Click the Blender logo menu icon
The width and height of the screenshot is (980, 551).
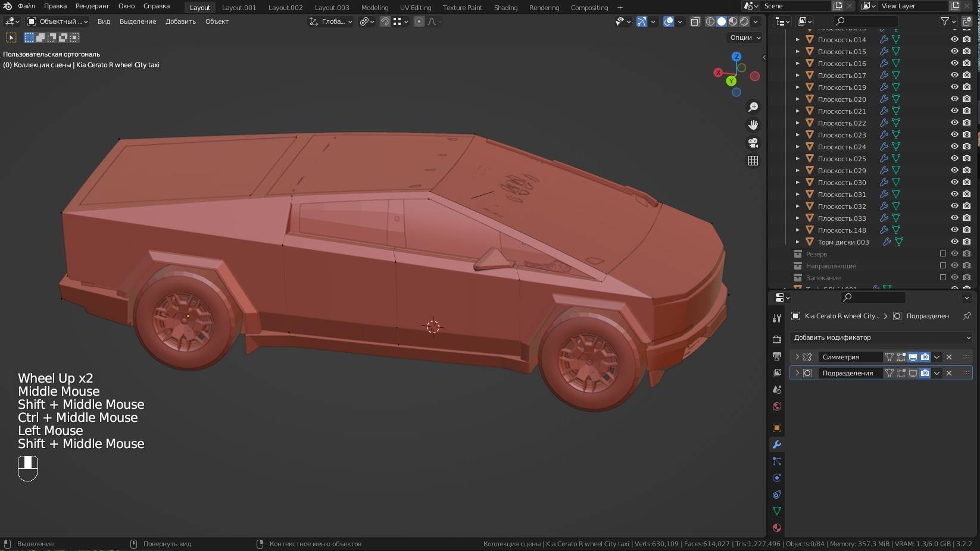(7, 6)
